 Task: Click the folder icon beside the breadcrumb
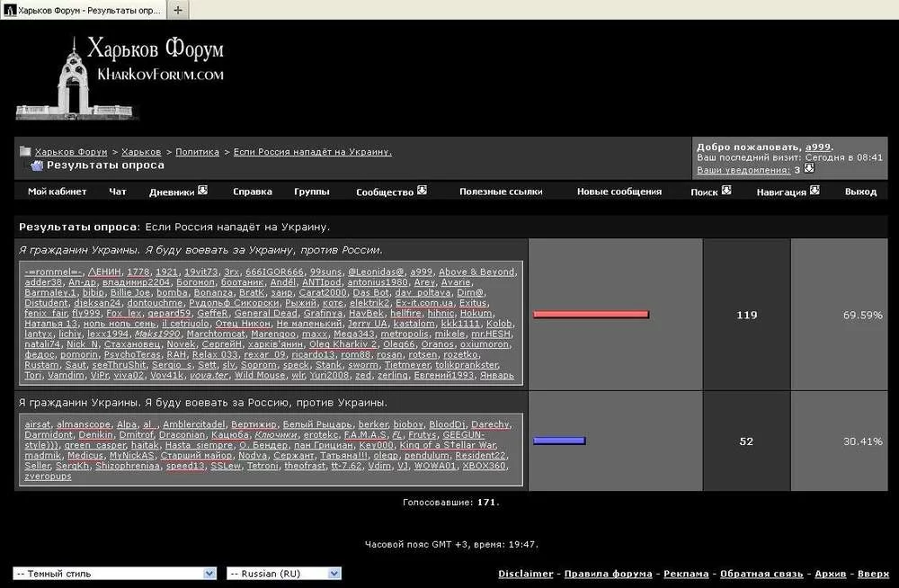click(x=26, y=152)
